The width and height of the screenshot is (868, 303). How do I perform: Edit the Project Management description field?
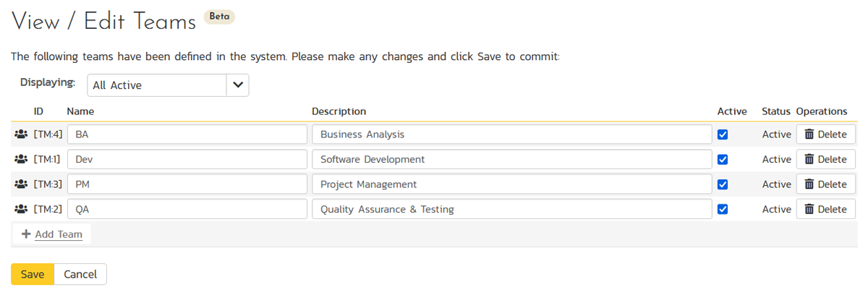click(511, 184)
